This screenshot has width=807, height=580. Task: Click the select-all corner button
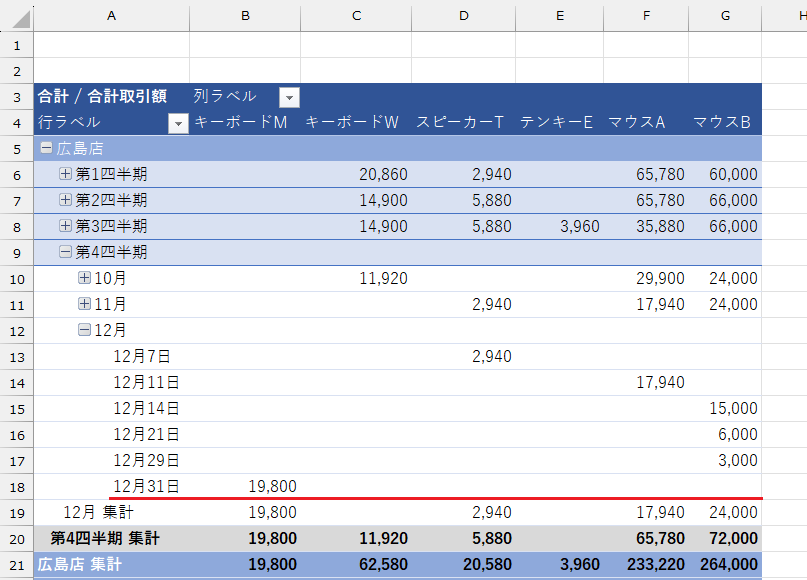pyautogui.click(x=16, y=15)
